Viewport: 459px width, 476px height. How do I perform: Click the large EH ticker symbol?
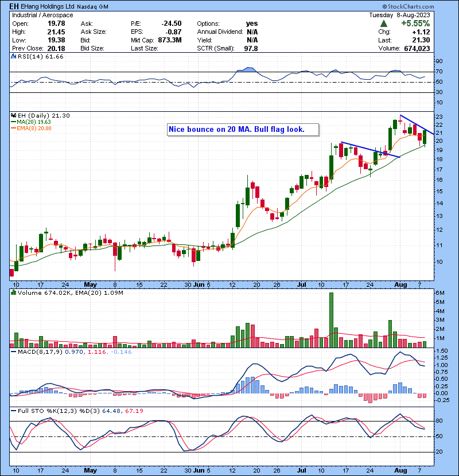coord(12,6)
